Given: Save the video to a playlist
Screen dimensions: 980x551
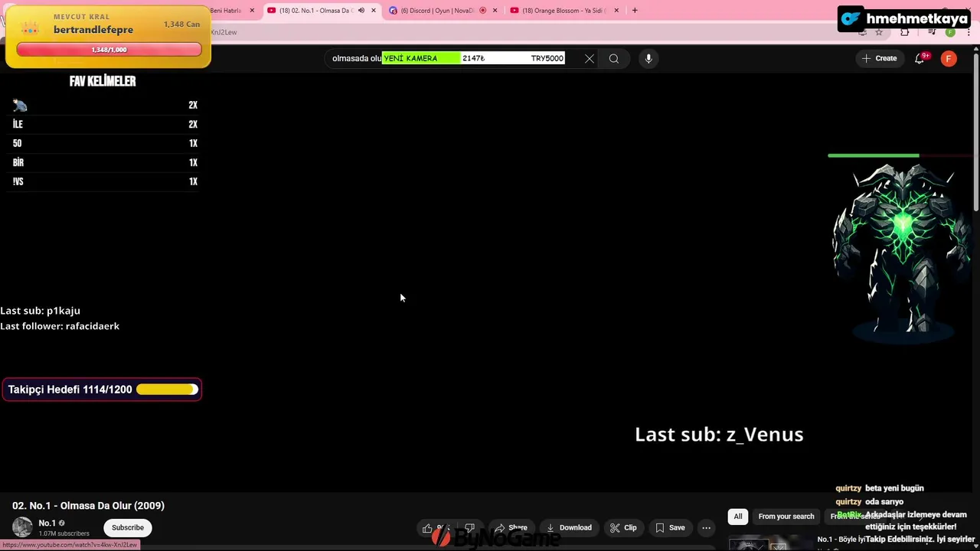Looking at the screenshot, I should point(670,527).
